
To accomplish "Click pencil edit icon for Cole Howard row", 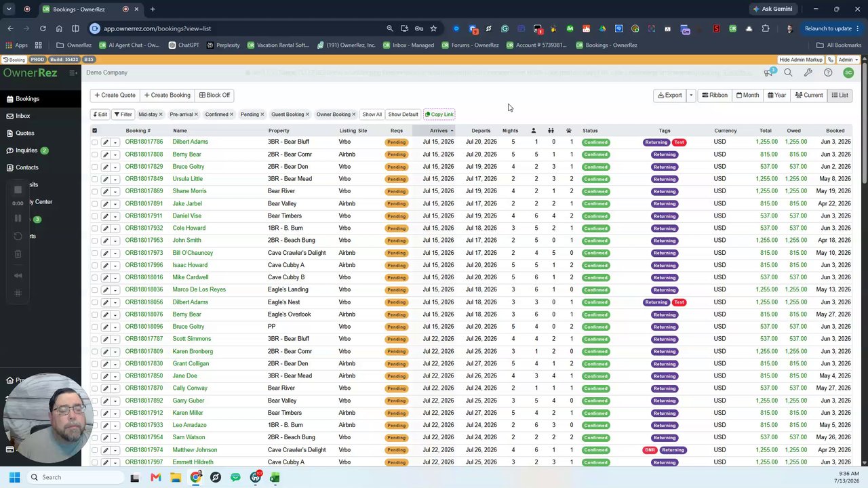I will 105,228.
